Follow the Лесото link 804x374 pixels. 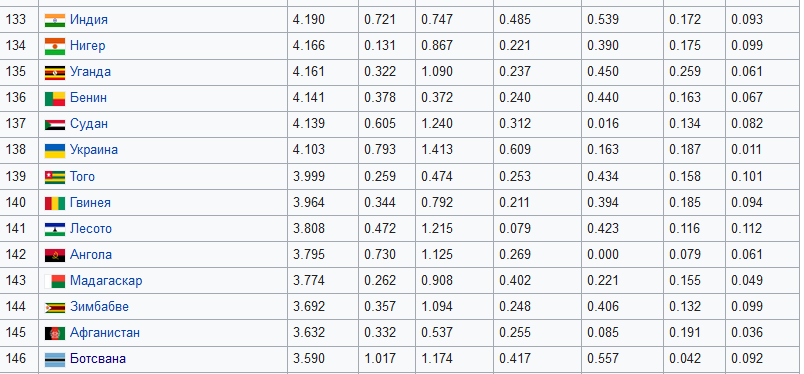91,229
